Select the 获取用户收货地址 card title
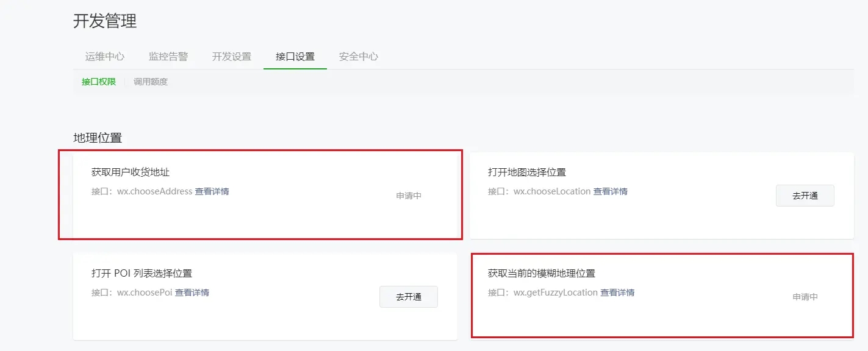 pyautogui.click(x=131, y=172)
